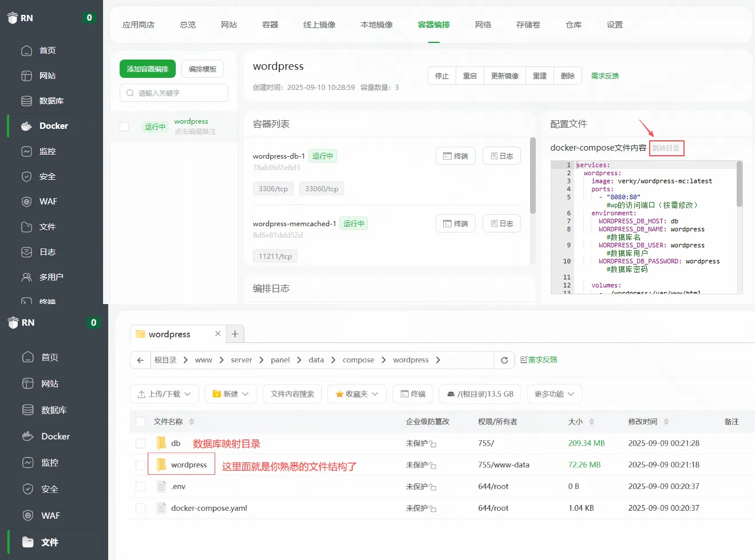Sort files by 大小 sort arrows
Image resolution: width=755 pixels, height=560 pixels.
click(592, 422)
